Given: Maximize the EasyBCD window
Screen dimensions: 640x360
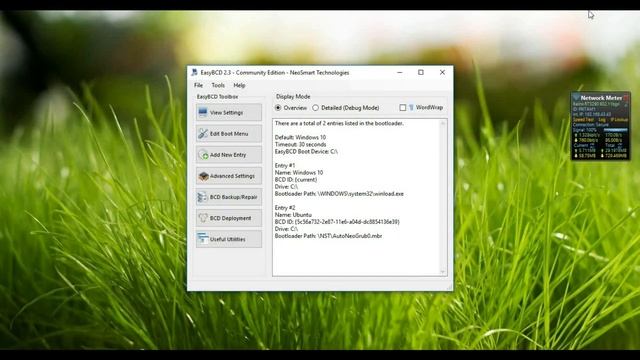Looking at the screenshot, I should coord(421,72).
